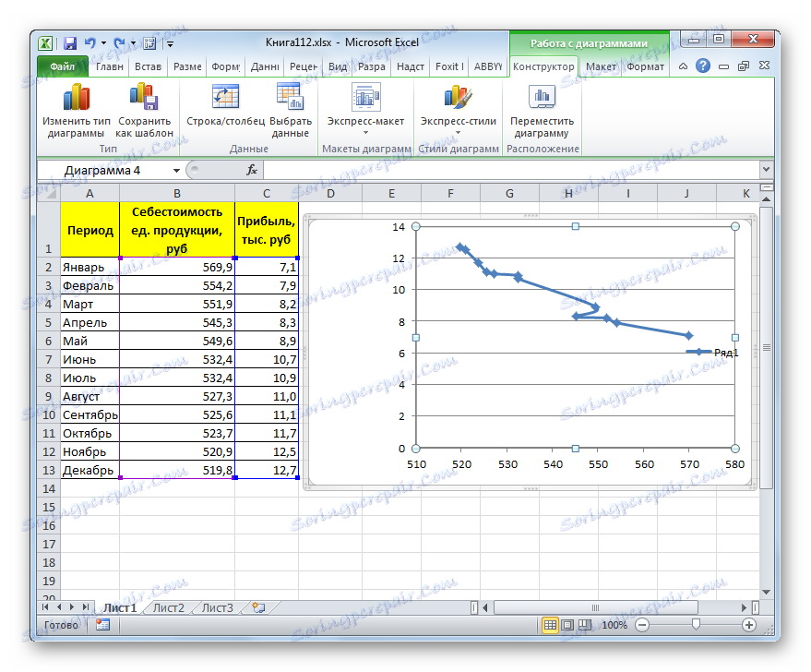This screenshot has width=811, height=672.
Task: Switch to Insert (Встав) ribbon tab
Action: (148, 66)
